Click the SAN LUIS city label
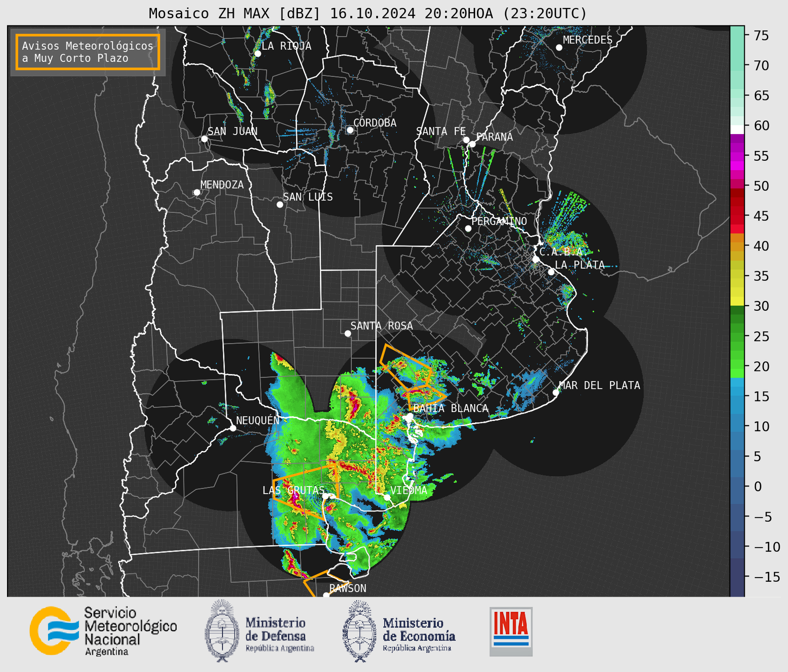 pyautogui.click(x=308, y=197)
